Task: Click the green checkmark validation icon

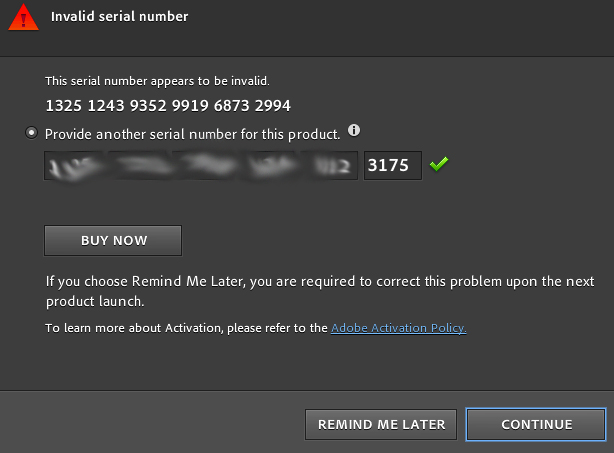Action: point(439,164)
